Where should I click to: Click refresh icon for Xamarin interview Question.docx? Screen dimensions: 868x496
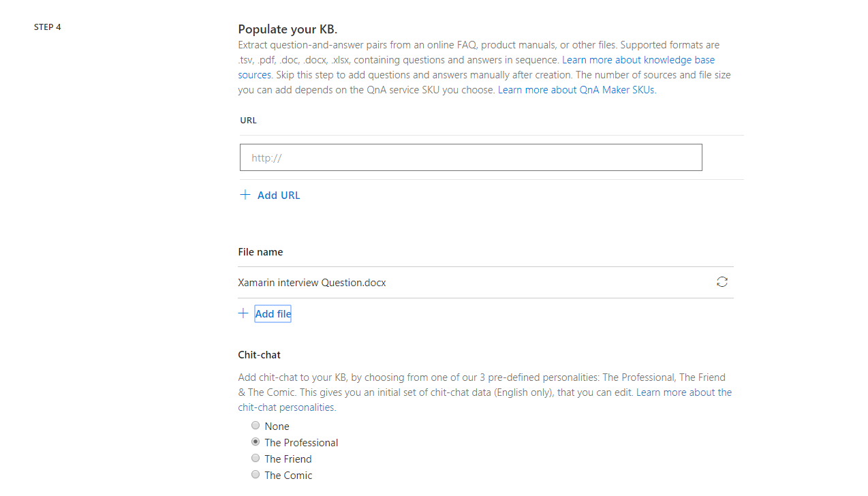[x=722, y=282]
